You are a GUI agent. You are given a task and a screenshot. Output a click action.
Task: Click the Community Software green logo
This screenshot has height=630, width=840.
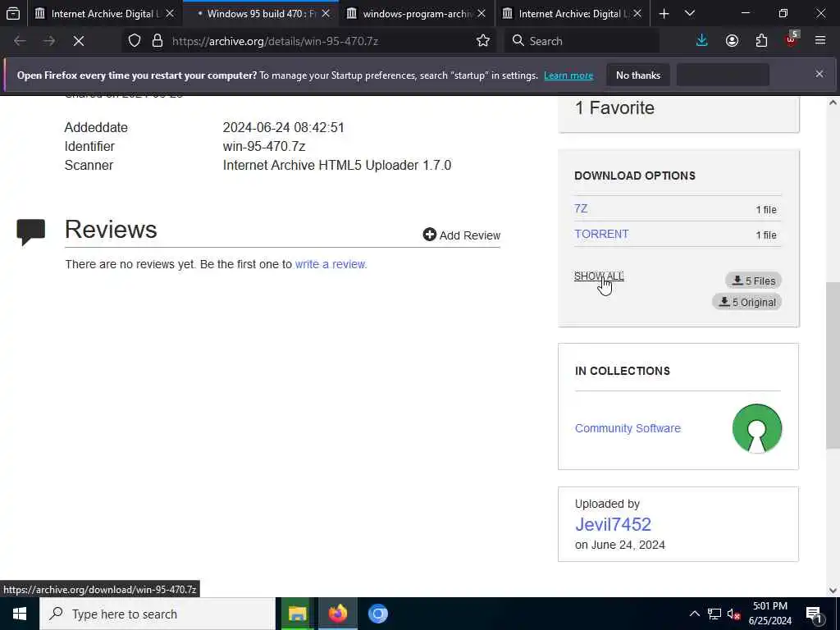click(x=757, y=428)
